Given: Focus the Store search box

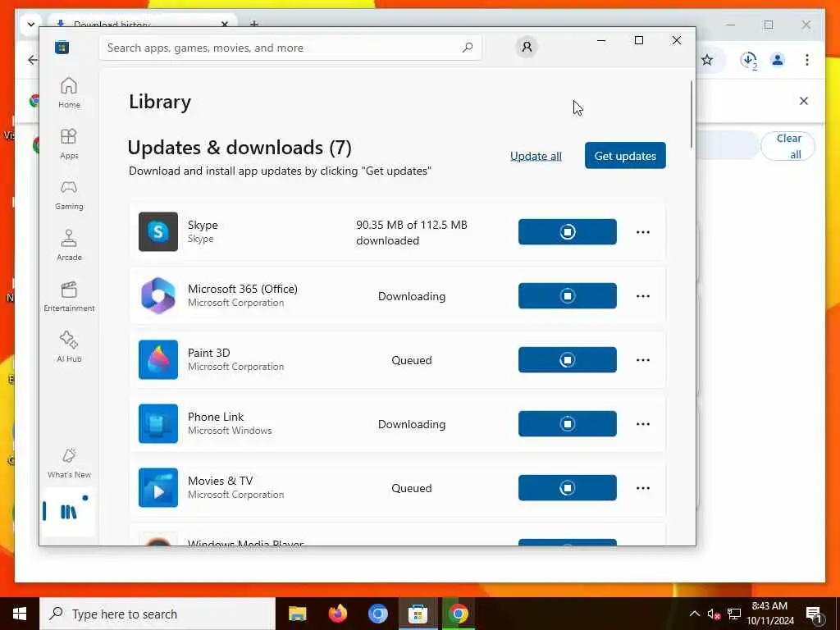Looking at the screenshot, I should (x=290, y=48).
